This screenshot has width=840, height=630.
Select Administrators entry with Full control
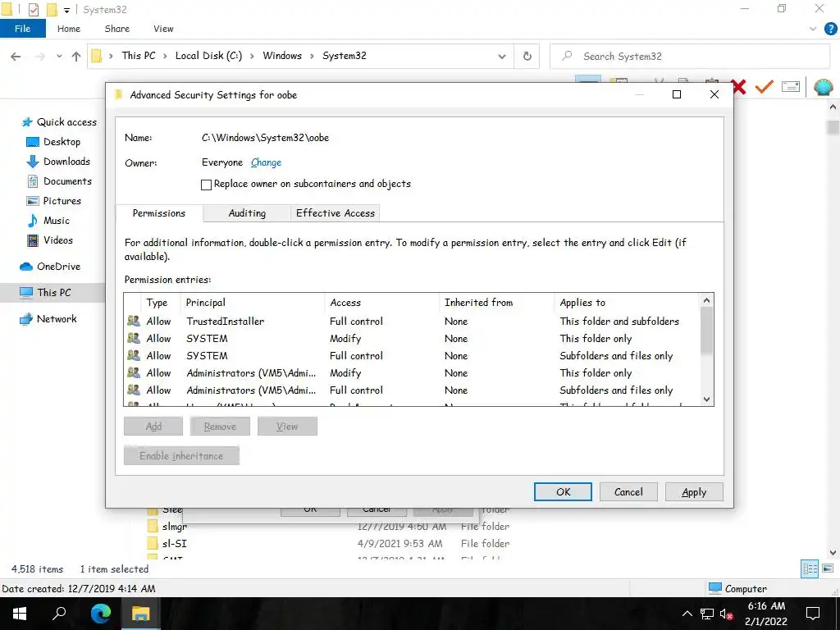413,390
